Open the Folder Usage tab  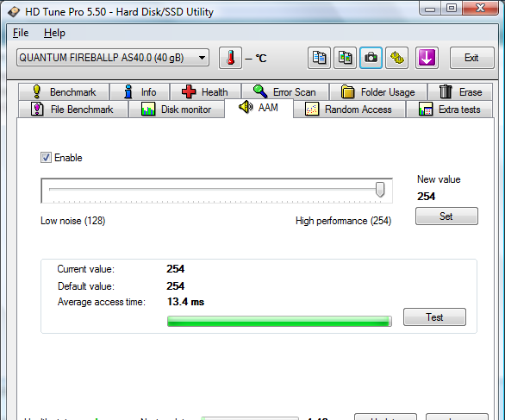point(378,92)
